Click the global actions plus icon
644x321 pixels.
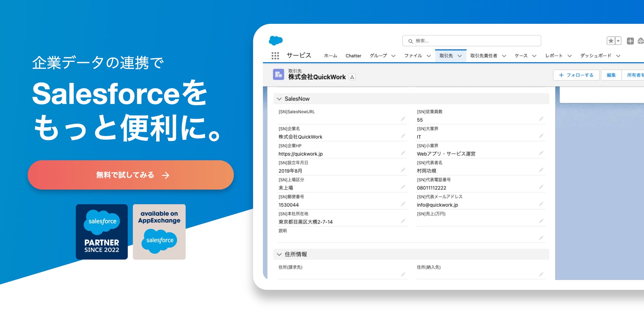pos(630,41)
